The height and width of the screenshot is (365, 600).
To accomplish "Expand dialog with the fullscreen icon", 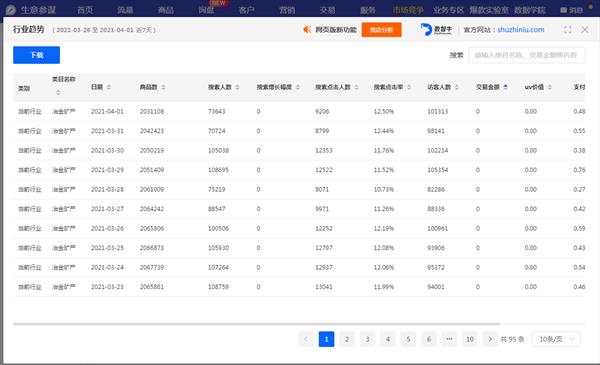I will [x=567, y=30].
